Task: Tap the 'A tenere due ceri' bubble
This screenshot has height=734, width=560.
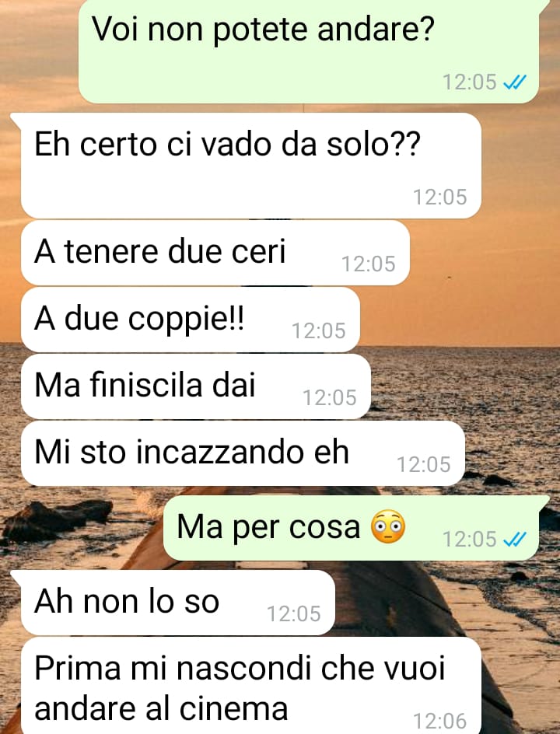Action: coord(215,253)
